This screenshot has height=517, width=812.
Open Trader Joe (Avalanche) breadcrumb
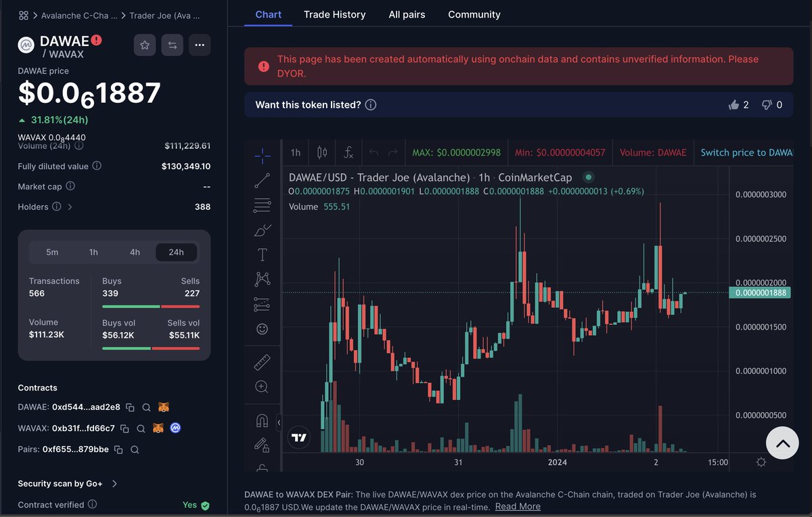coord(166,15)
